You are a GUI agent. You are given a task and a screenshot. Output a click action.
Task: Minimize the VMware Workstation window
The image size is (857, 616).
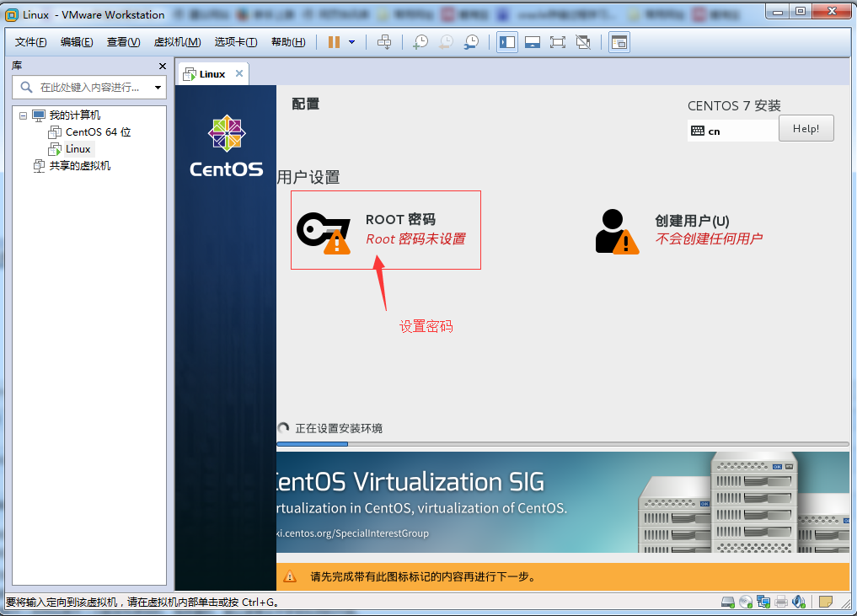pos(778,12)
